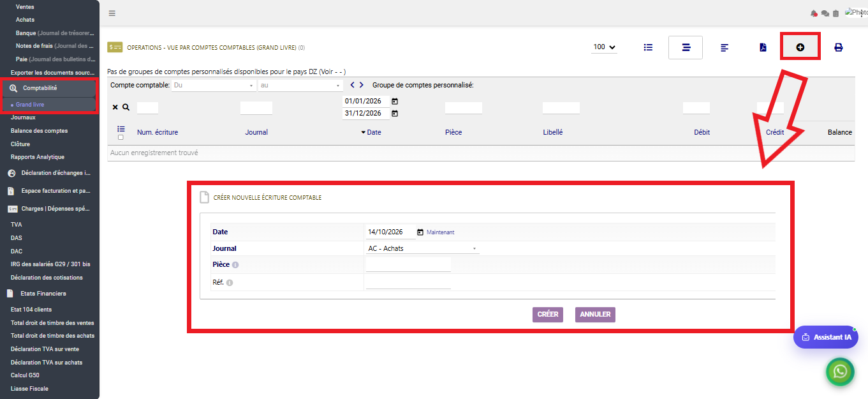868x399 pixels.
Task: Focus the Pièce input in the form
Action: (x=408, y=265)
